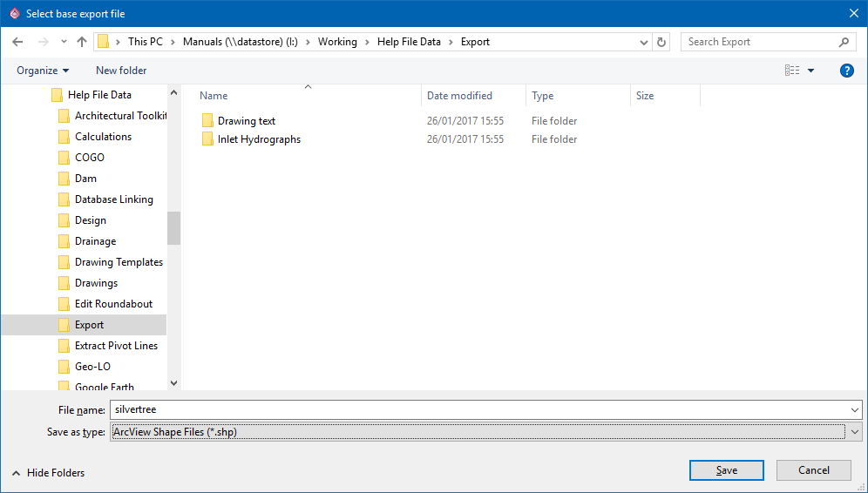Cancel the export file dialog
Screen dimensions: 868x493
click(x=814, y=470)
